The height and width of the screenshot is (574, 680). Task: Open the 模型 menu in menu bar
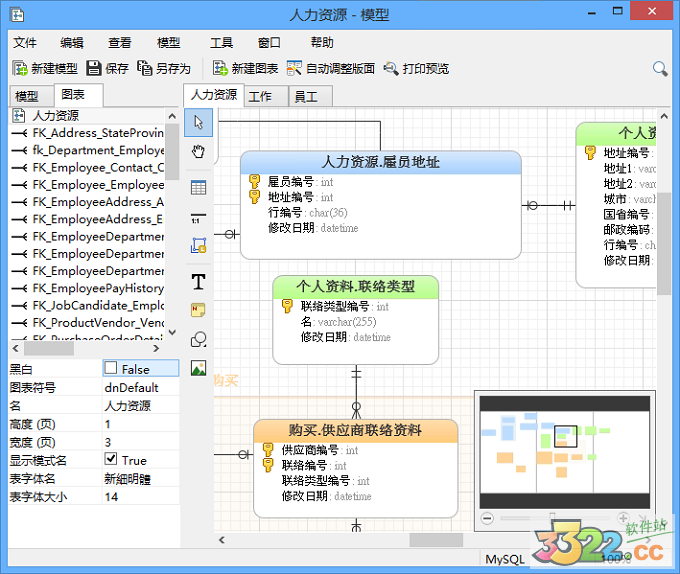[168, 42]
